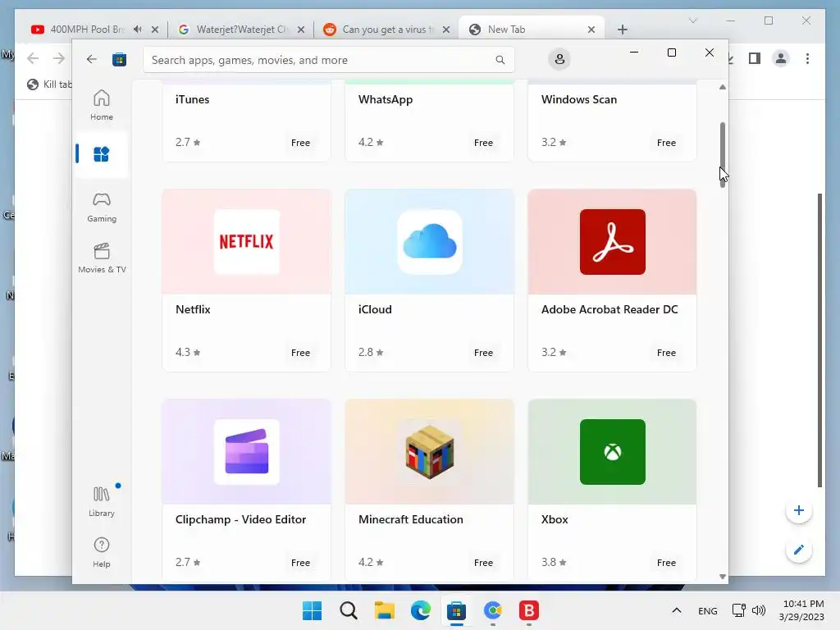Image resolution: width=840 pixels, height=630 pixels.
Task: Open Chrome tab search chevron
Action: click(x=692, y=21)
